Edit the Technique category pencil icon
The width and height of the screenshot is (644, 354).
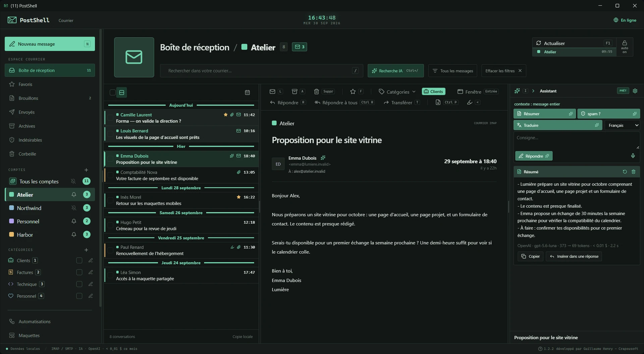(91, 284)
